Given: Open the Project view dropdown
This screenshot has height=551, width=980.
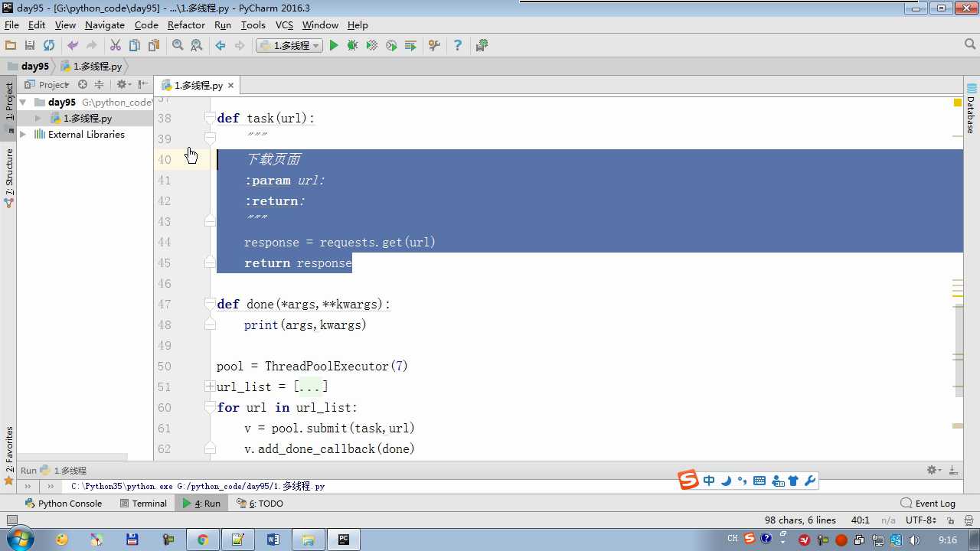Looking at the screenshot, I should (x=47, y=85).
